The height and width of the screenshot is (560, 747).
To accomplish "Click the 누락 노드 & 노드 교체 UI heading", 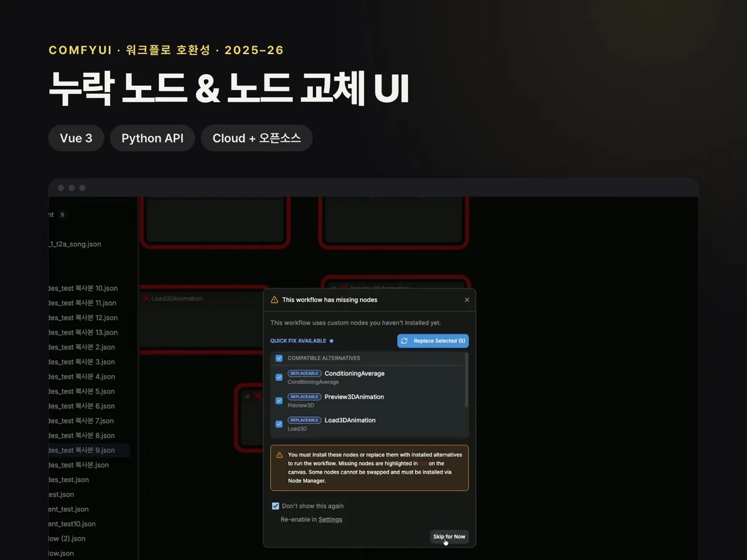I will (228, 88).
